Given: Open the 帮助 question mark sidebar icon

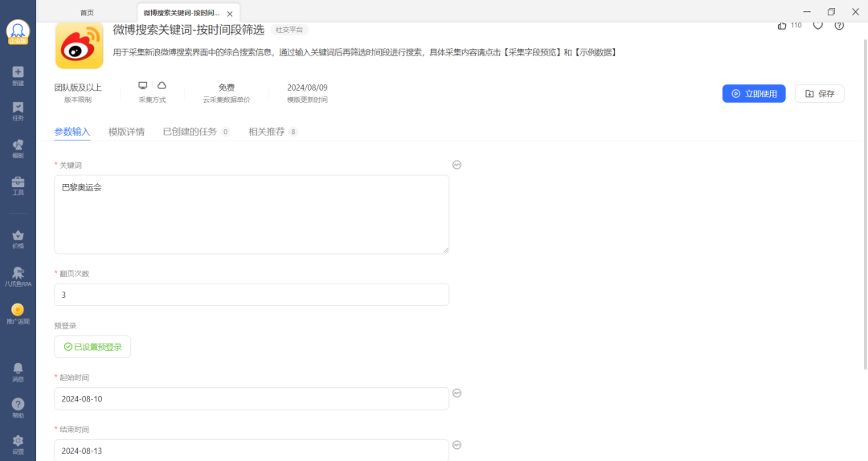Looking at the screenshot, I should [18, 409].
